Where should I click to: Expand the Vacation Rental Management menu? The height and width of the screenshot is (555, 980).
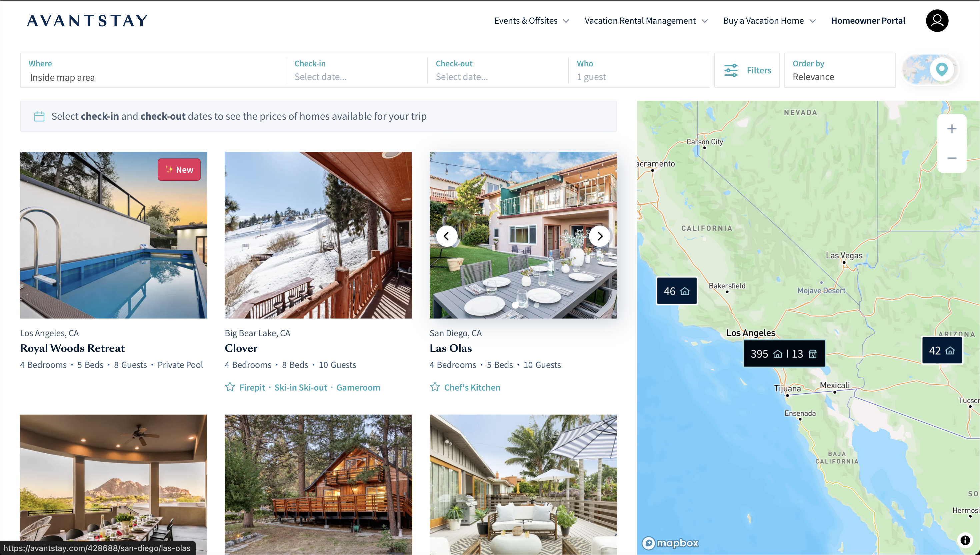pyautogui.click(x=646, y=21)
